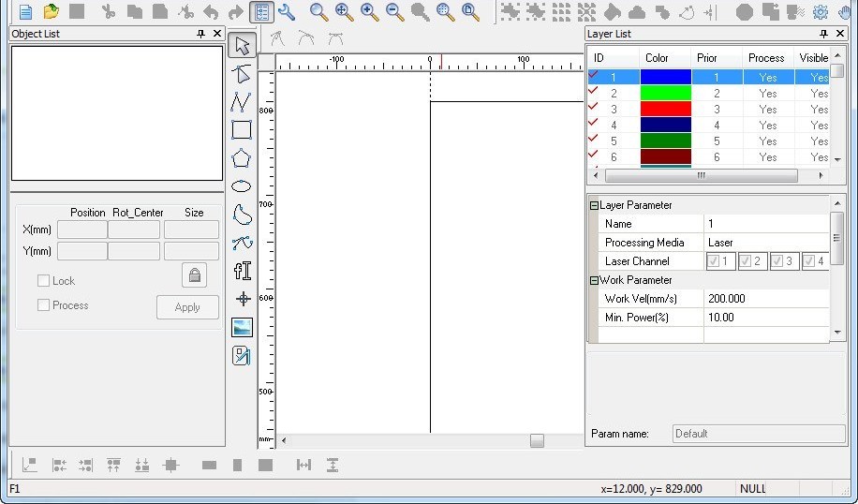Click the equal vertical spacing icon

pyautogui.click(x=333, y=466)
